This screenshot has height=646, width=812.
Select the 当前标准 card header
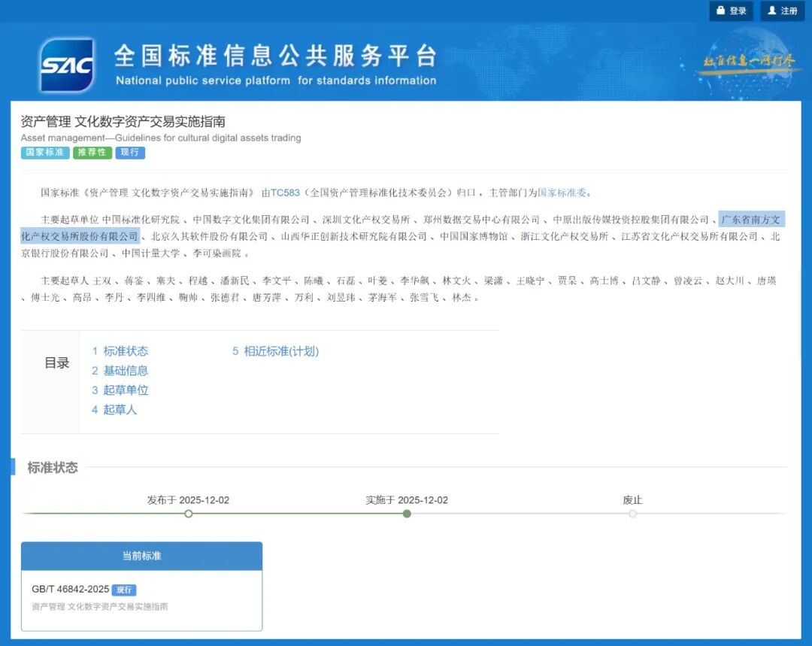[x=142, y=556]
